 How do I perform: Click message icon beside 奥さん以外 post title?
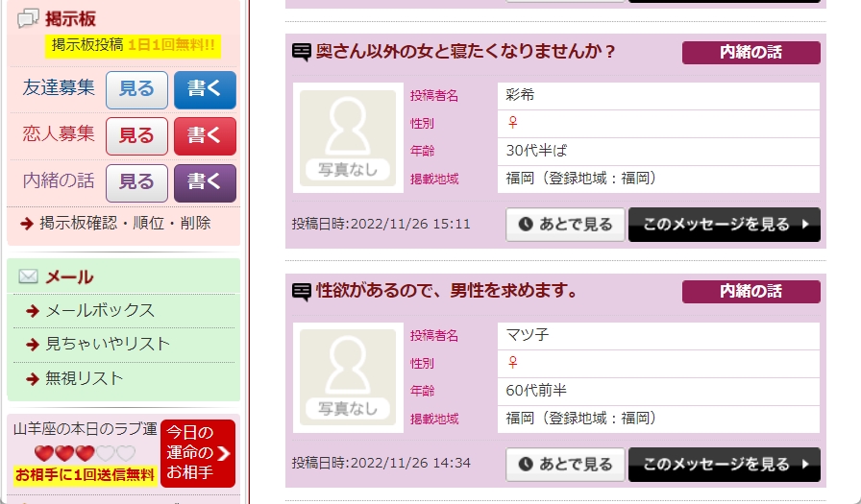pyautogui.click(x=302, y=52)
